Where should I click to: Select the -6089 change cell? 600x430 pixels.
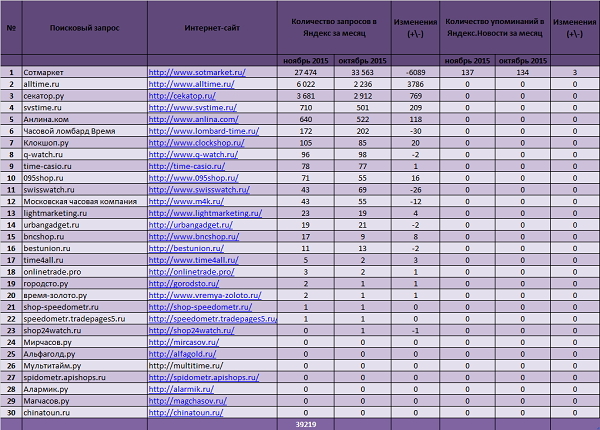point(415,72)
